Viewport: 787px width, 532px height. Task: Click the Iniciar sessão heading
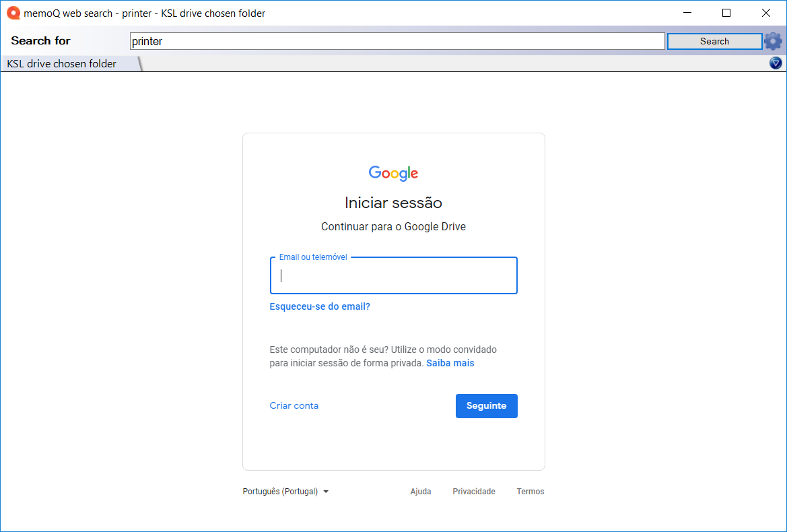[393, 203]
